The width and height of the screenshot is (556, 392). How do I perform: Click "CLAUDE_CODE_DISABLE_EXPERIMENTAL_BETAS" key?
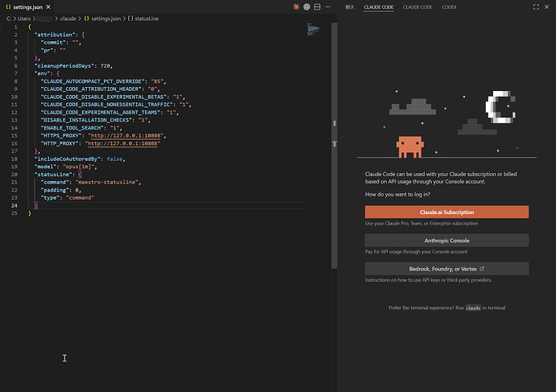click(x=103, y=97)
